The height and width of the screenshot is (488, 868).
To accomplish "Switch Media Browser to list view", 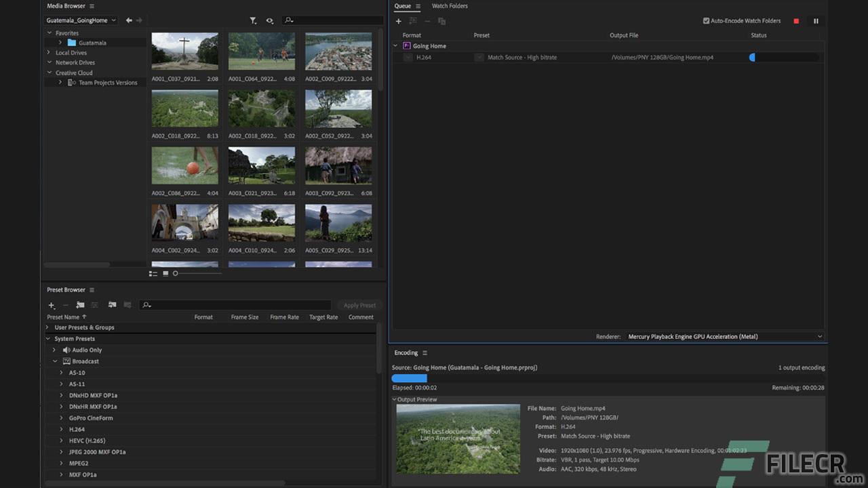I will point(153,273).
